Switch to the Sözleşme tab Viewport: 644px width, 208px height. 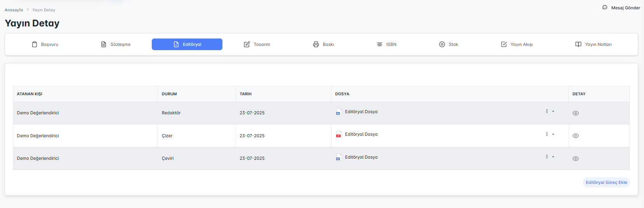tap(116, 44)
